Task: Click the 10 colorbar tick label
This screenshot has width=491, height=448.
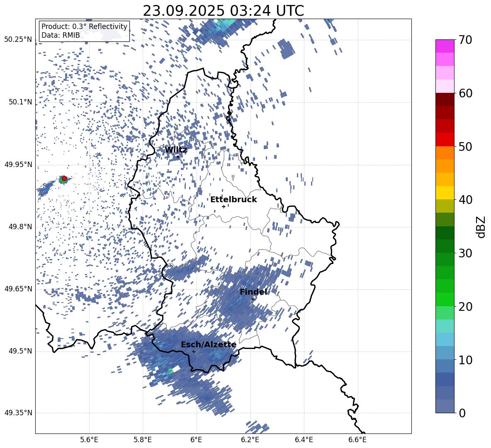Action: click(x=465, y=360)
